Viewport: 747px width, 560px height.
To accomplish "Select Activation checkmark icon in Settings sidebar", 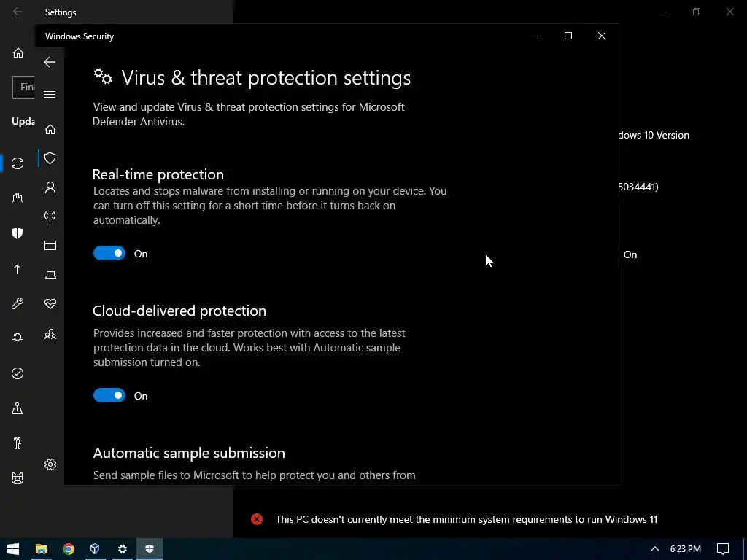I will click(x=18, y=373).
